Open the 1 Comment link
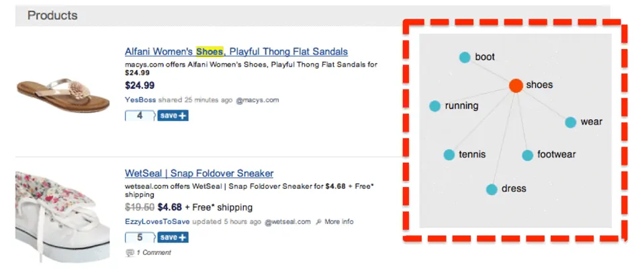644x269 pixels. (154, 253)
